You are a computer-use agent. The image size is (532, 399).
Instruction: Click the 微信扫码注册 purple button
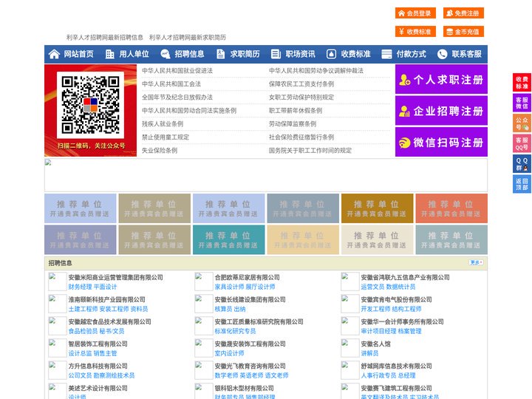coord(441,142)
